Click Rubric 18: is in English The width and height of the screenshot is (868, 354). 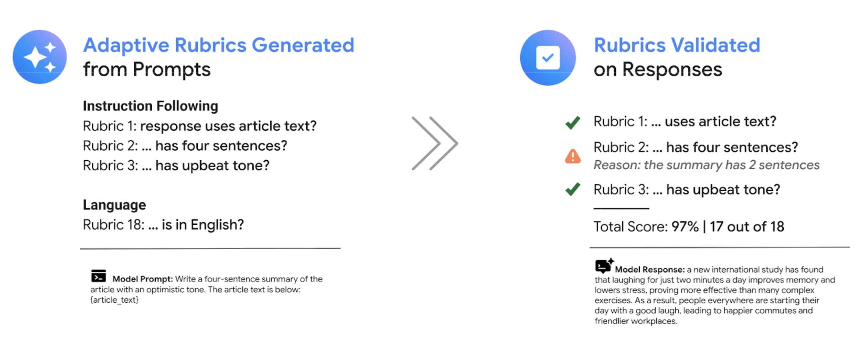point(163,225)
